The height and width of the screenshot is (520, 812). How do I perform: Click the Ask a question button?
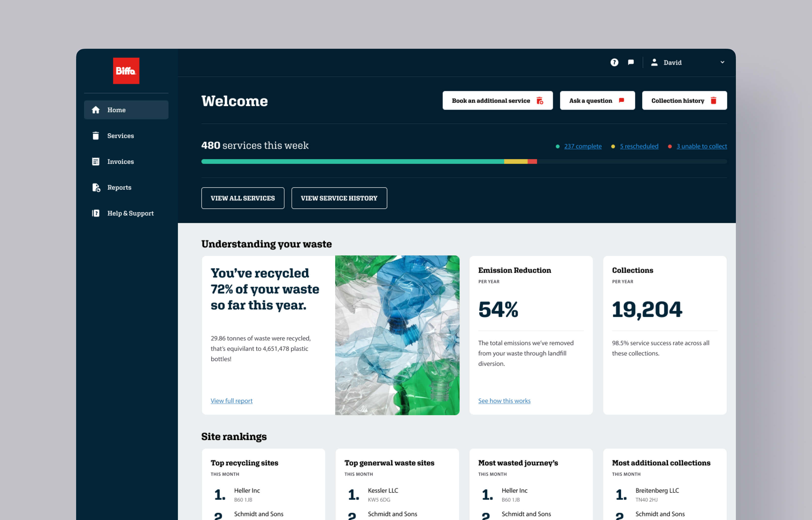597,101
